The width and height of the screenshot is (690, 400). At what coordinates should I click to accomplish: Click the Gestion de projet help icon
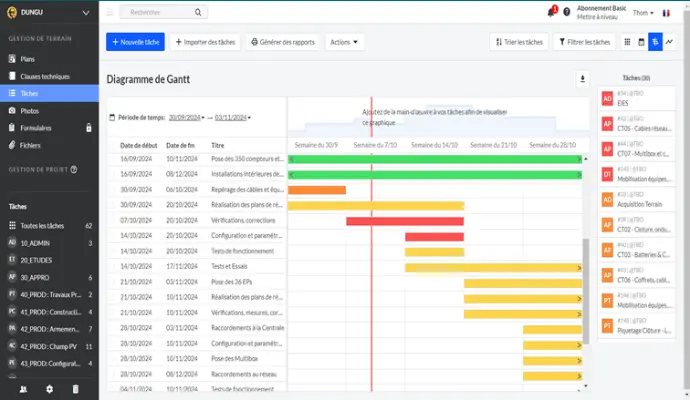click(x=74, y=169)
